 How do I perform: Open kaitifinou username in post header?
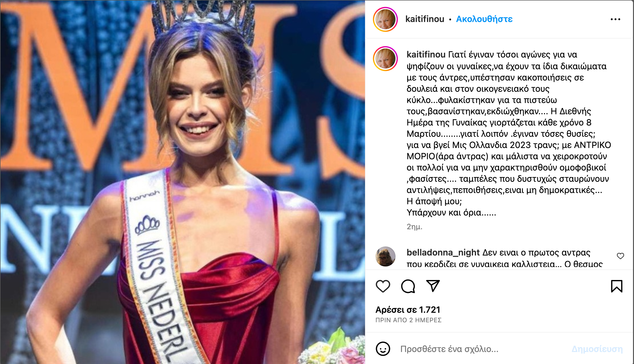coord(424,19)
